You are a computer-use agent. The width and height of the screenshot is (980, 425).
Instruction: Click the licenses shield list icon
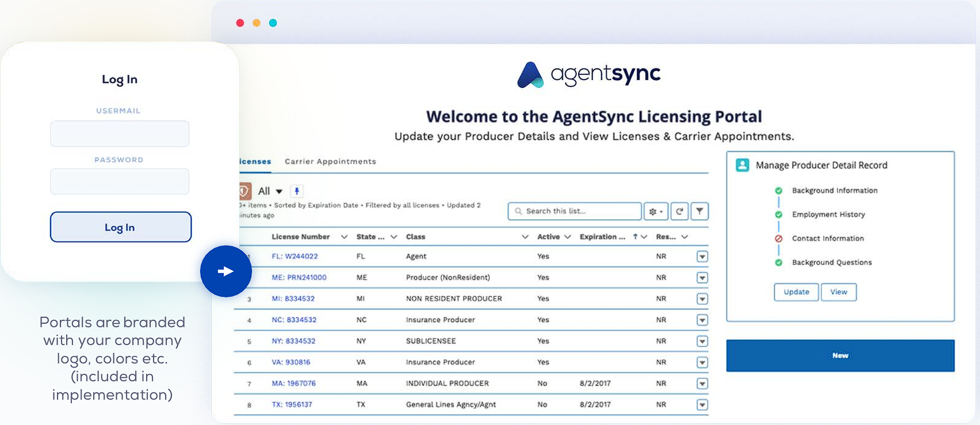245,191
